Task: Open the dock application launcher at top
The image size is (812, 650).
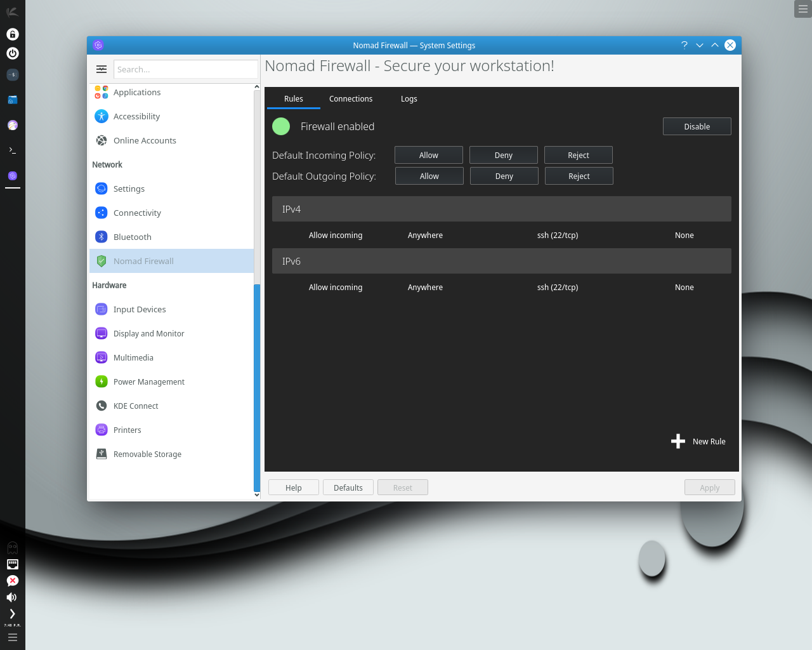Action: 13,11
